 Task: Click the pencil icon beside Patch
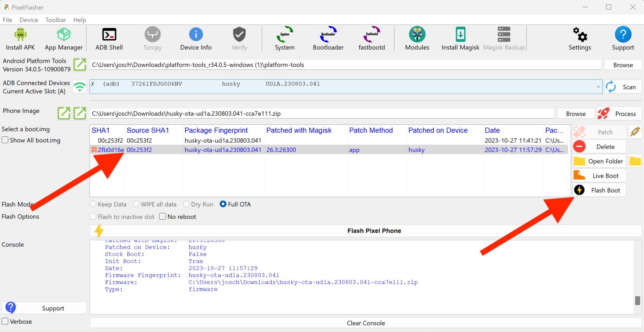[635, 132]
